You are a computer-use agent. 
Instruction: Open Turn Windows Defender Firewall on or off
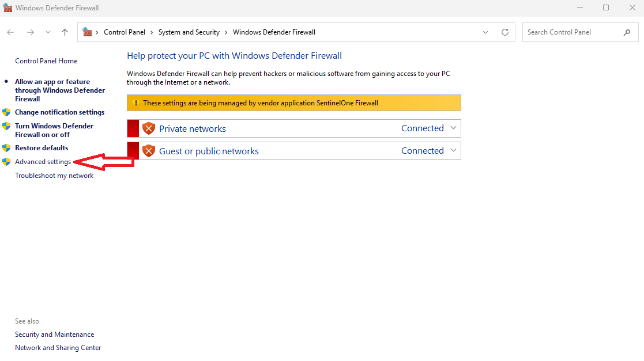(54, 130)
